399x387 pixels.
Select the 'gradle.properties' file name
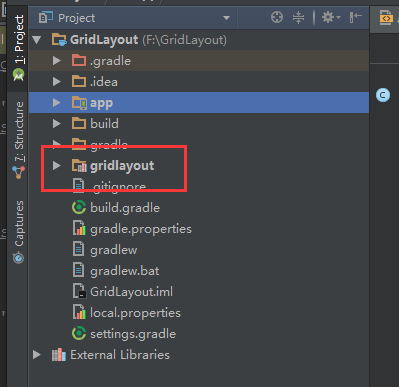(x=141, y=229)
